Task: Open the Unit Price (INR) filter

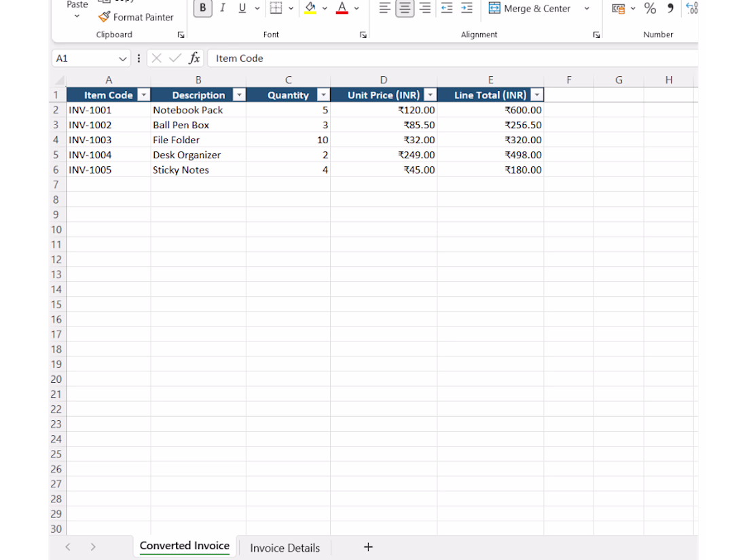Action: pos(430,95)
